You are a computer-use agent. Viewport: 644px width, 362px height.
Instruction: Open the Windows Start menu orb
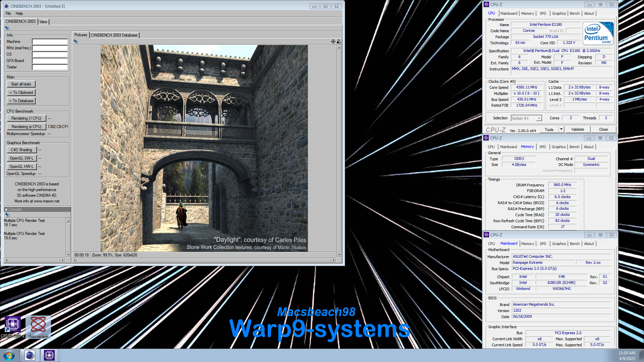9,355
